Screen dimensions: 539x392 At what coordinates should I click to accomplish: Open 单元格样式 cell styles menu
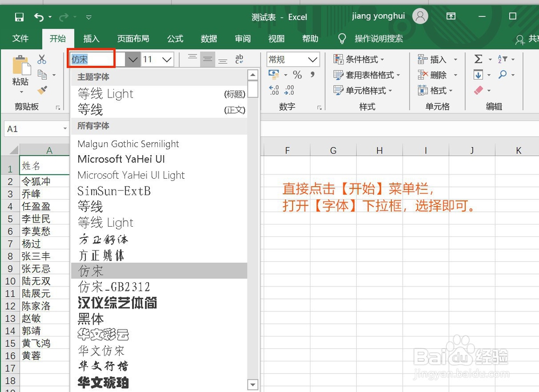tap(363, 90)
